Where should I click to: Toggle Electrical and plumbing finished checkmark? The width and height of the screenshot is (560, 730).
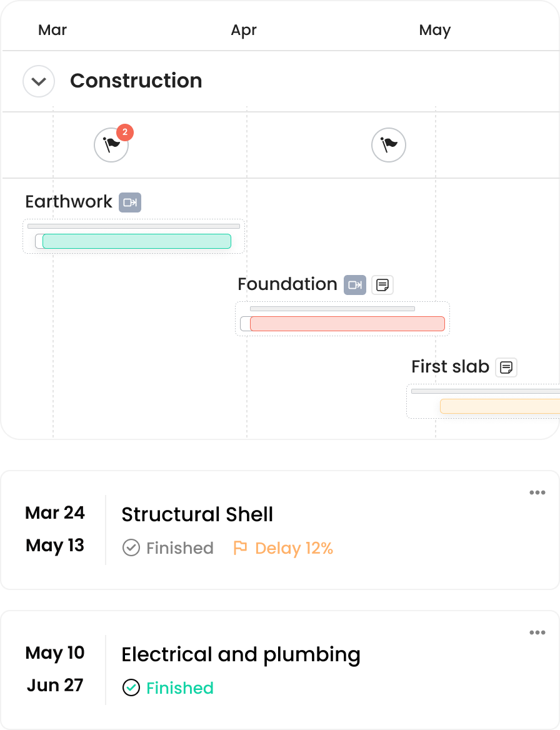pos(131,688)
